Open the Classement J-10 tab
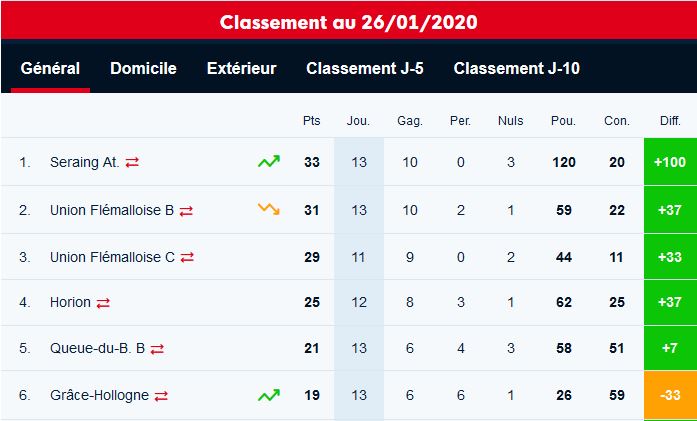Image resolution: width=697 pixels, height=421 pixels. click(517, 68)
